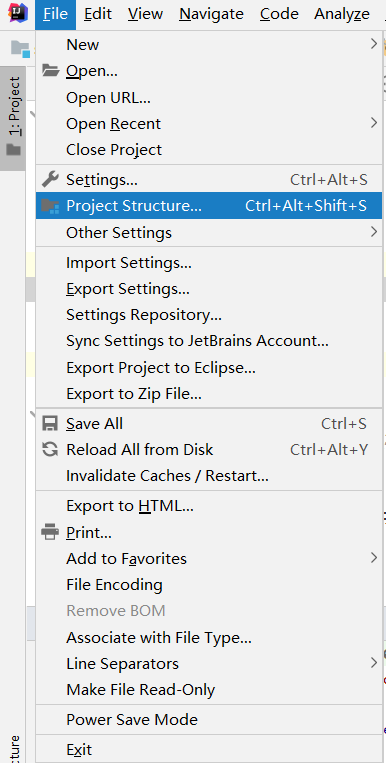Click the floppy disk Save All icon

click(50, 423)
